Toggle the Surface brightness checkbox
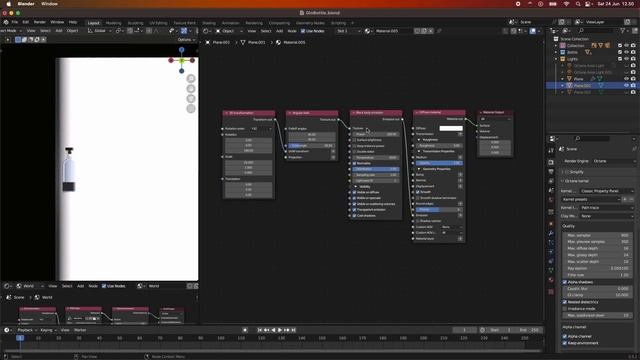This screenshot has width=640, height=360. click(x=354, y=140)
